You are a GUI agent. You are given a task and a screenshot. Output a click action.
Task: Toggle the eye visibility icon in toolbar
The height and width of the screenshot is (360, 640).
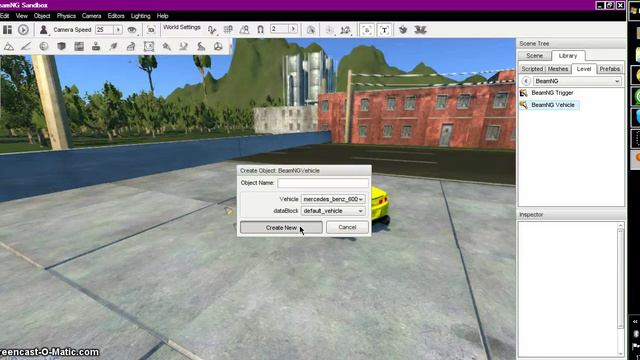point(132,30)
